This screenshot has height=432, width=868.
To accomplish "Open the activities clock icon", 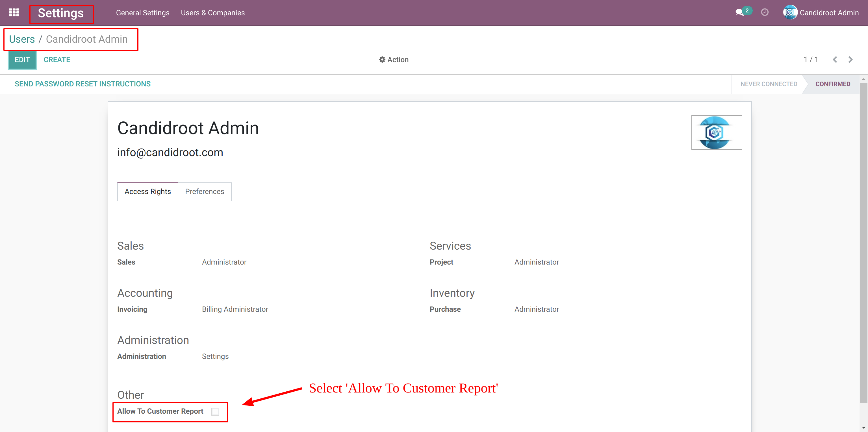I will (765, 12).
